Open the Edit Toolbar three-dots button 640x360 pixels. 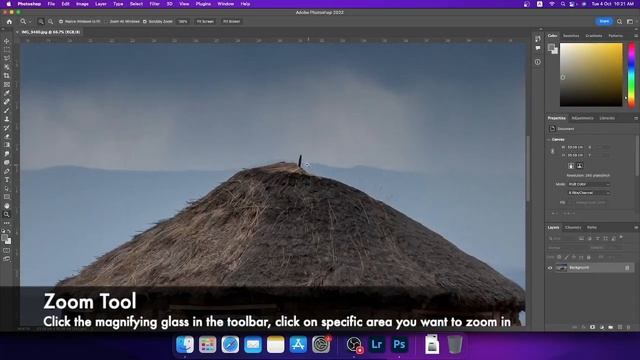[7, 223]
